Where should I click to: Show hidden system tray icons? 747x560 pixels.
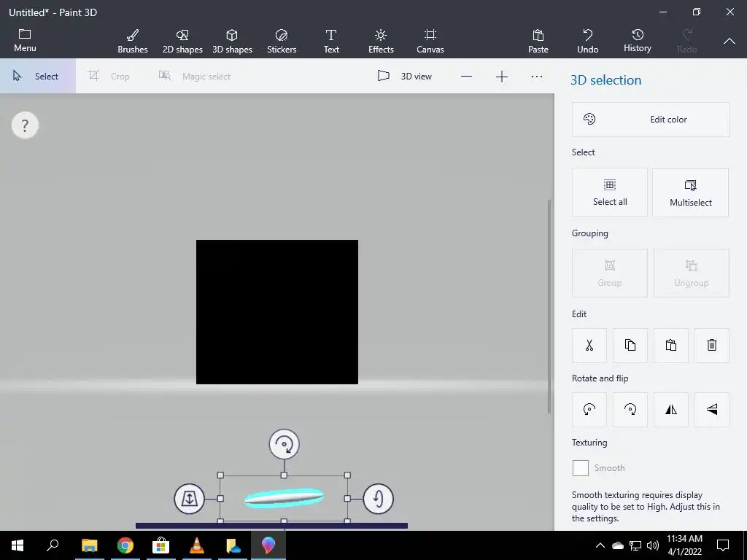(600, 545)
